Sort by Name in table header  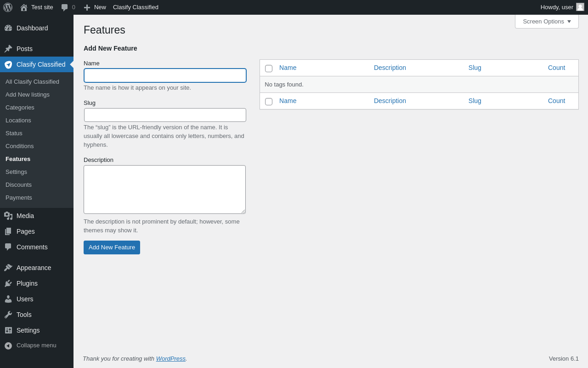click(x=288, y=68)
